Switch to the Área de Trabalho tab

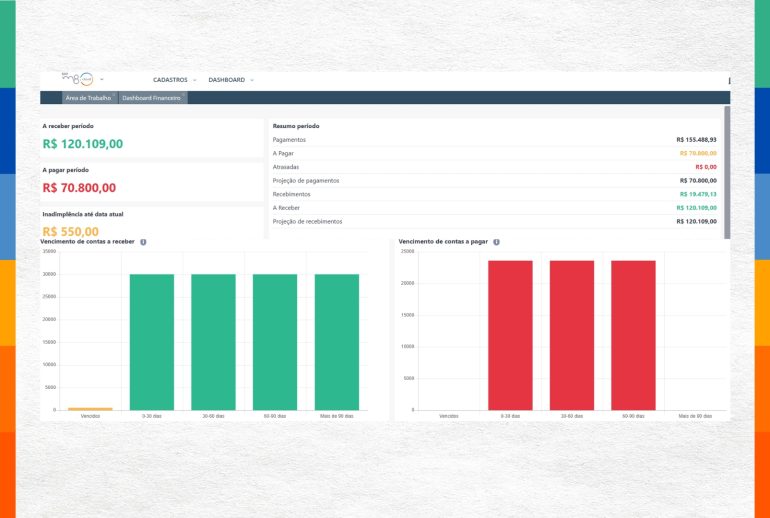pos(88,98)
